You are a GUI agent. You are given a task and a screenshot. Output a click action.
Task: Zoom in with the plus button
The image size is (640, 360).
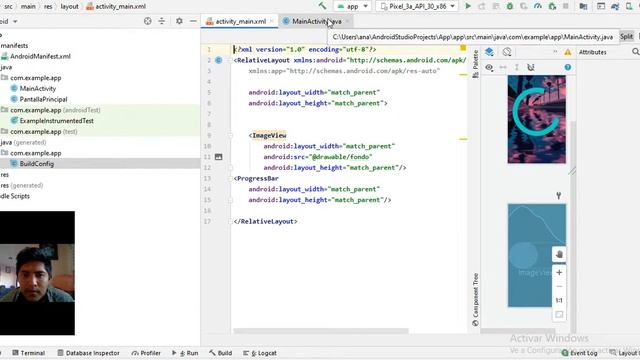tap(559, 272)
